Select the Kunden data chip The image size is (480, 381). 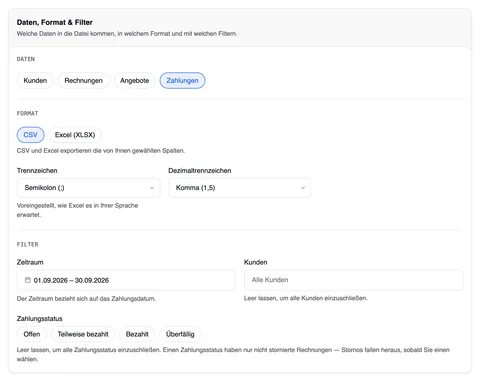[x=35, y=81]
